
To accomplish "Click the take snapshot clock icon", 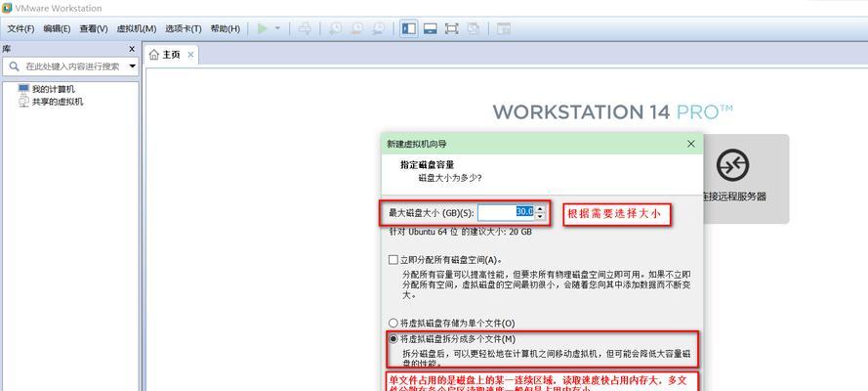I will [335, 28].
